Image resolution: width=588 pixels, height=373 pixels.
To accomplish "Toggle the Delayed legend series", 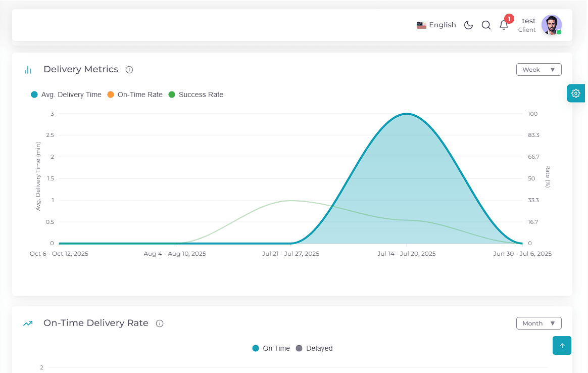I will [x=314, y=348].
